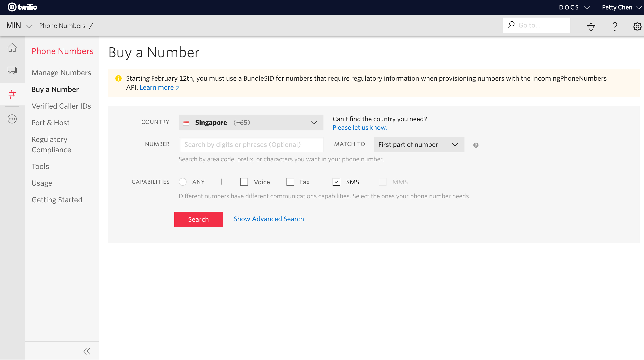Collapse the sidebar with double chevron
Viewport: 644px width, 360px height.
(x=87, y=351)
